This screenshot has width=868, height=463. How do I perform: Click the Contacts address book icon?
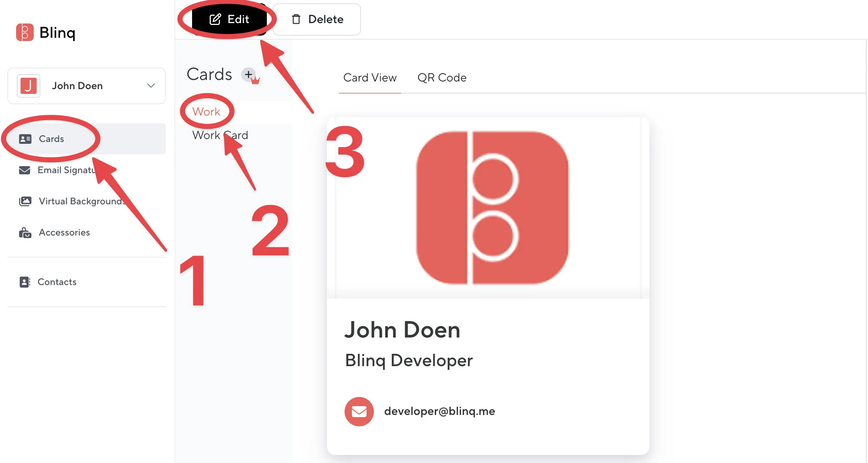click(25, 282)
